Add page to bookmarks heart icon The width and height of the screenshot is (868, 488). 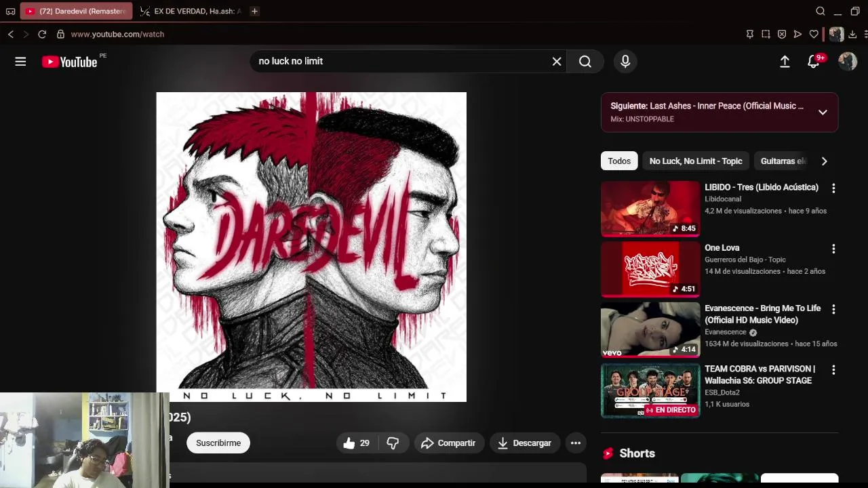point(814,34)
